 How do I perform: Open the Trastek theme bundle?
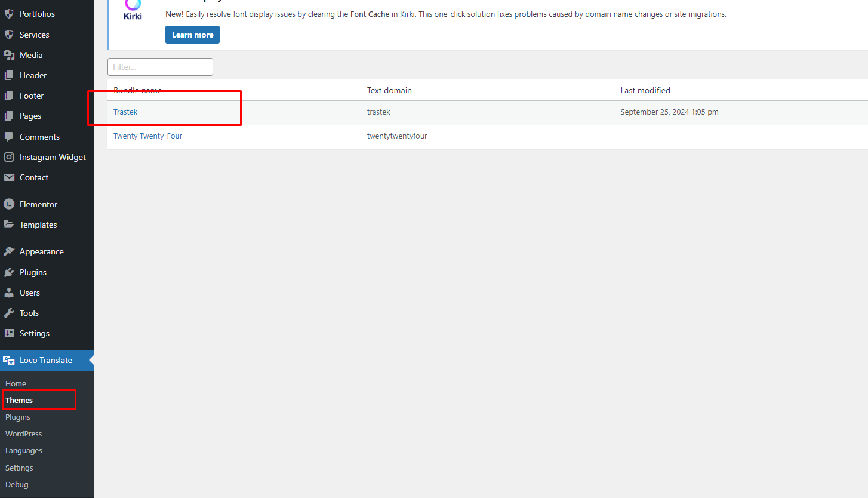pyautogui.click(x=125, y=112)
